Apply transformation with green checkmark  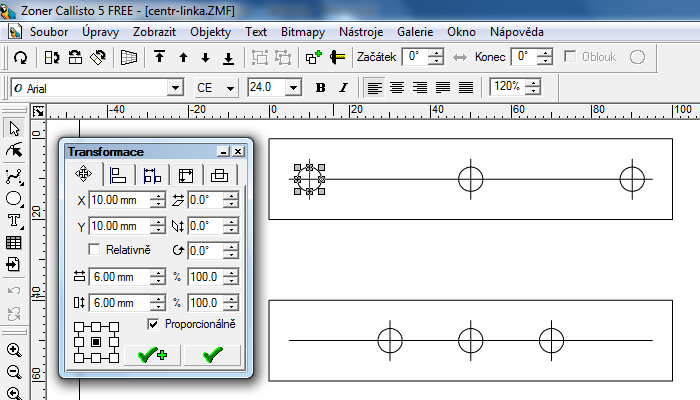tap(212, 355)
